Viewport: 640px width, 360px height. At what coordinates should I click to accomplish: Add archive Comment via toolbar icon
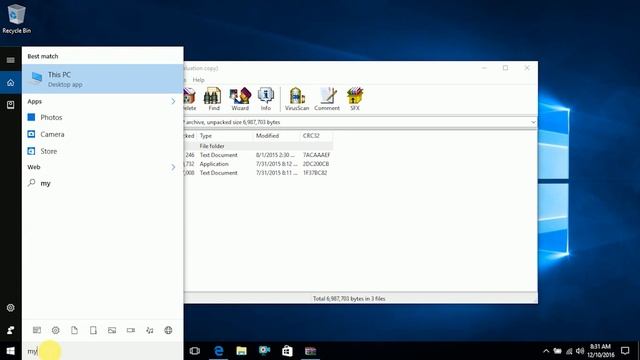point(327,99)
